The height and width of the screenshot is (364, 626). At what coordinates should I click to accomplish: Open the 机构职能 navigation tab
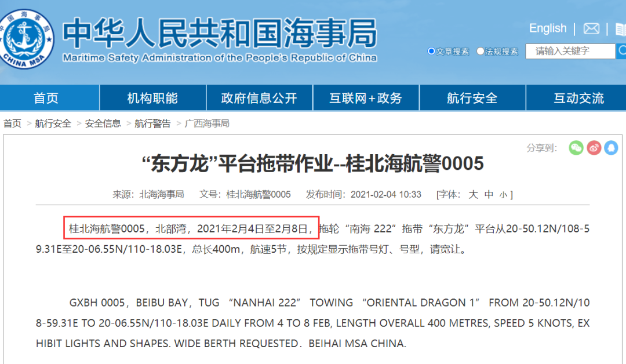click(153, 98)
